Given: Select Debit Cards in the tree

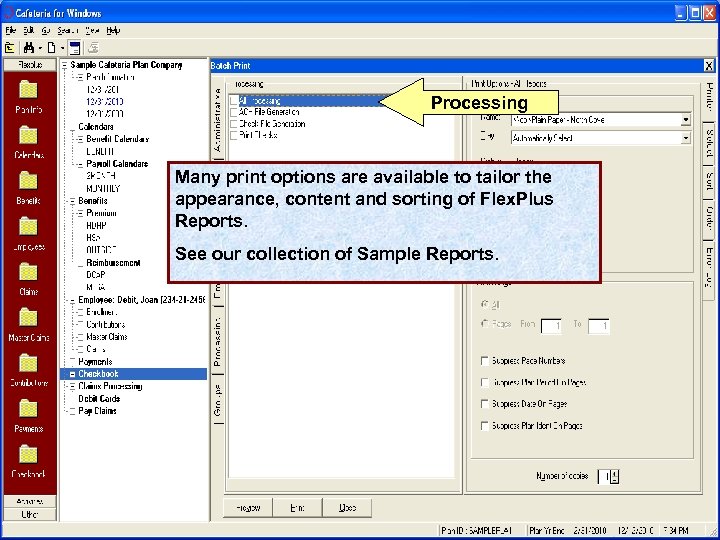Looking at the screenshot, I should pos(99,399).
